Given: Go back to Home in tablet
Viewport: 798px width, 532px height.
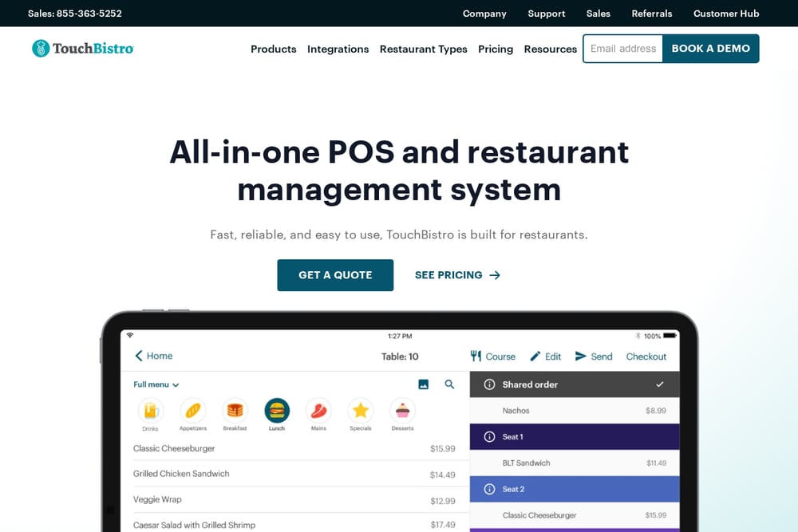Looking at the screenshot, I should (154, 356).
